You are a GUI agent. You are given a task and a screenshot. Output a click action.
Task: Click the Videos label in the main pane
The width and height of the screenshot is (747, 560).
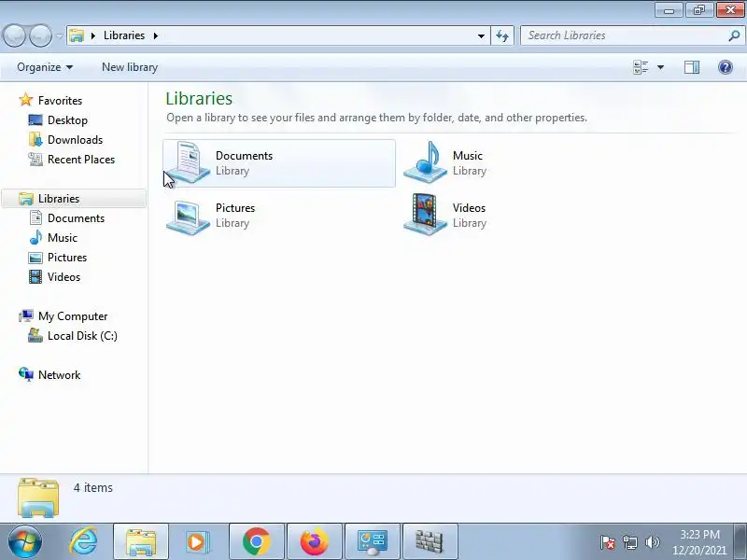tap(469, 208)
